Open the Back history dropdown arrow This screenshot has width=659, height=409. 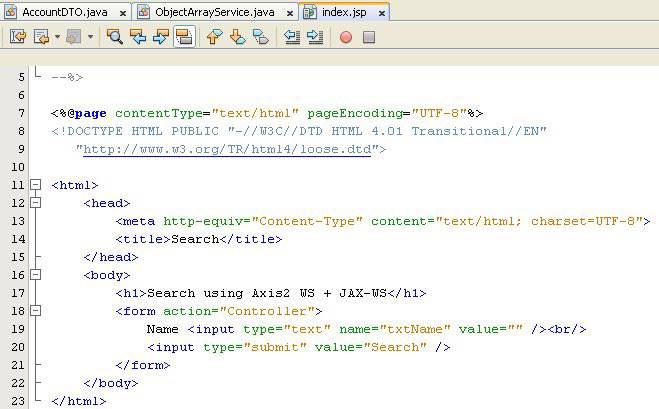(x=57, y=37)
